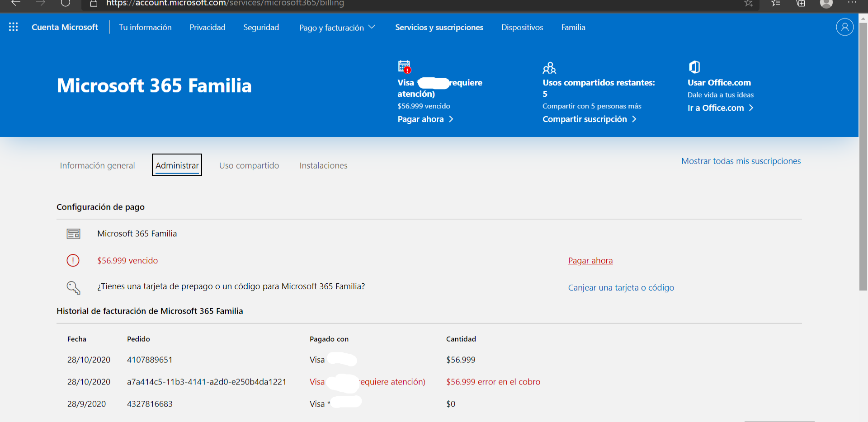Click the red overdue warning icon
This screenshot has width=868, height=422.
click(x=73, y=260)
